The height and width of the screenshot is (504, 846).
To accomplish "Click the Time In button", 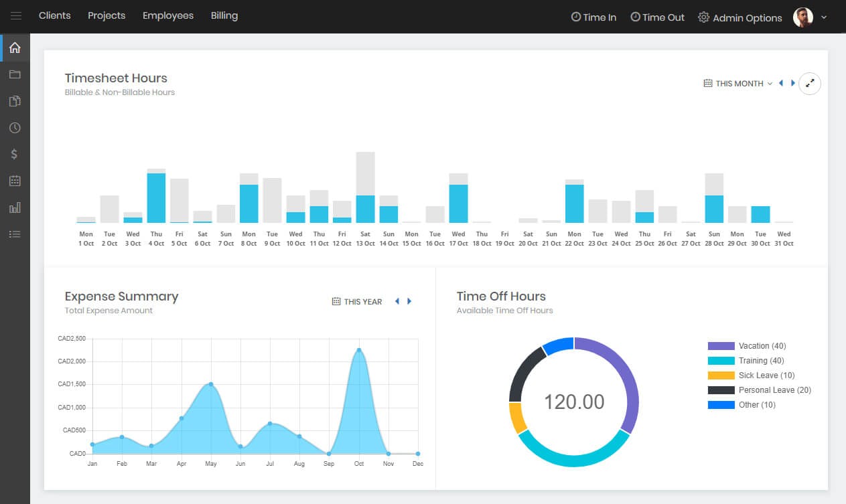I will click(593, 17).
